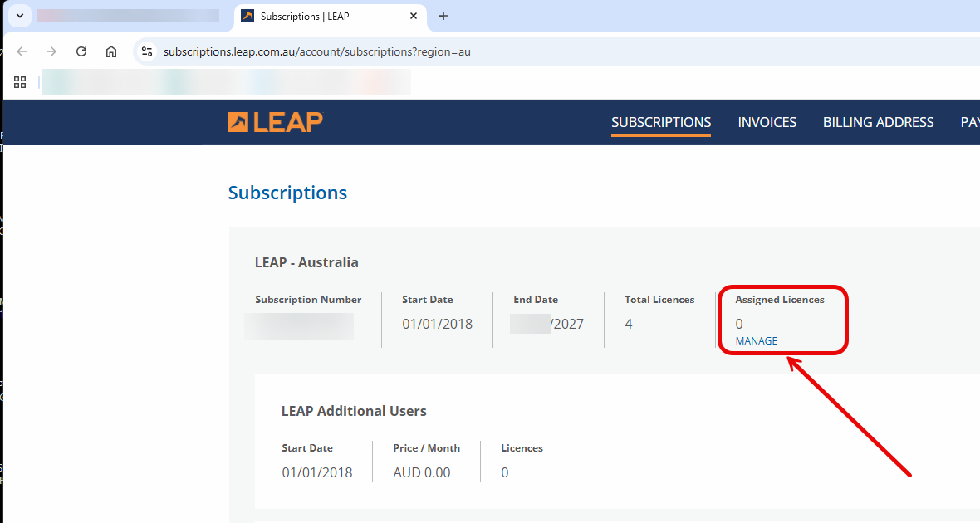Click the browser forward arrow
This screenshot has width=980, height=523.
[x=51, y=51]
